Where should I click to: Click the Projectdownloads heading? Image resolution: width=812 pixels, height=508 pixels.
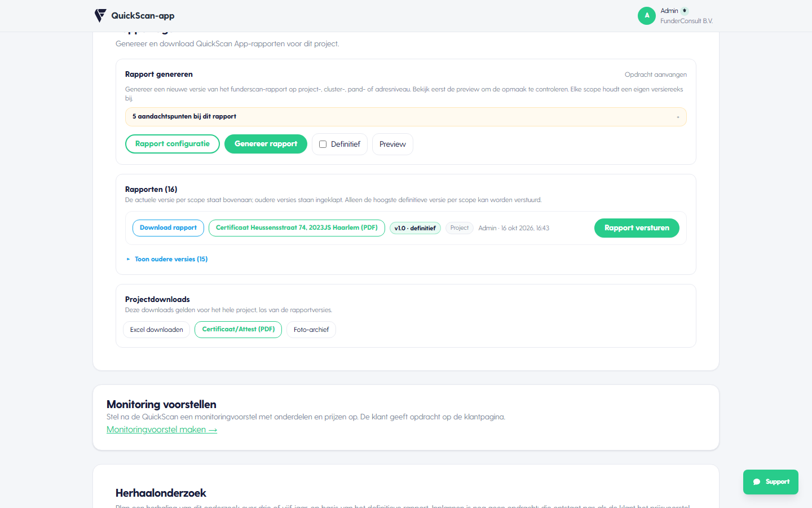click(157, 299)
